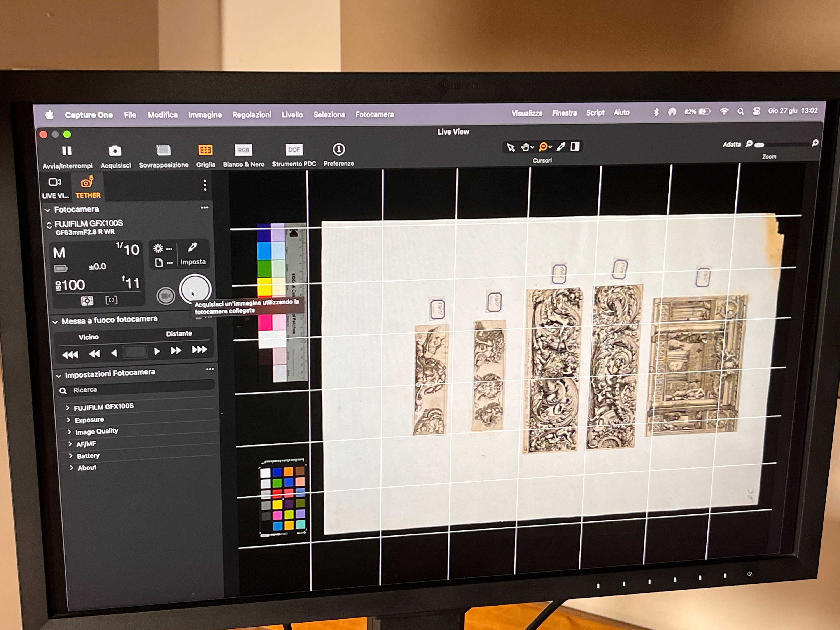840x630 pixels.
Task: Open the Fotocamera menu
Action: tap(374, 114)
